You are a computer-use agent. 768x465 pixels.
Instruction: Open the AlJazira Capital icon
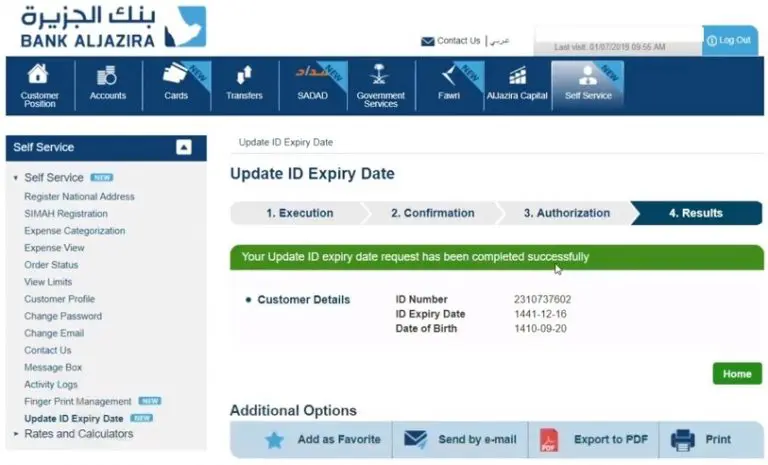click(517, 76)
